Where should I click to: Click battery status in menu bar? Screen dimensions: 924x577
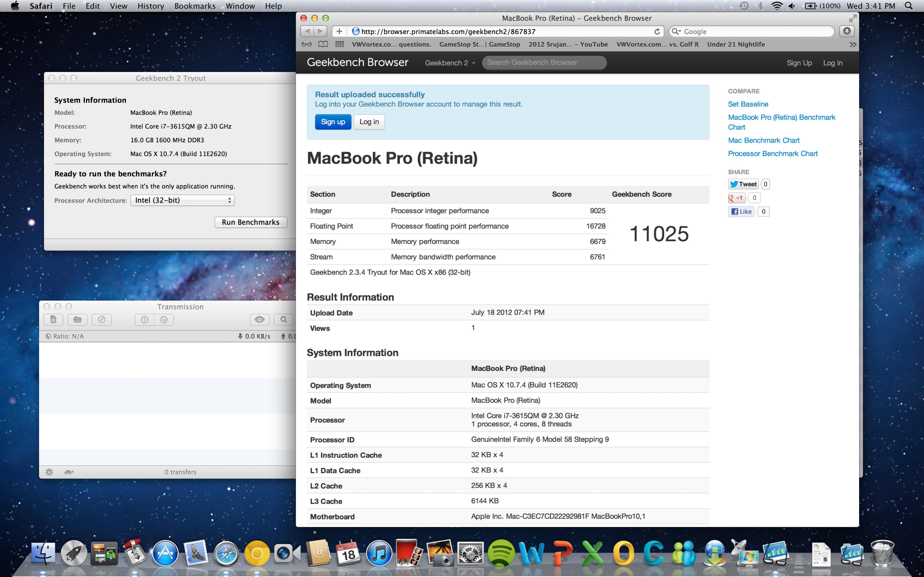822,6
